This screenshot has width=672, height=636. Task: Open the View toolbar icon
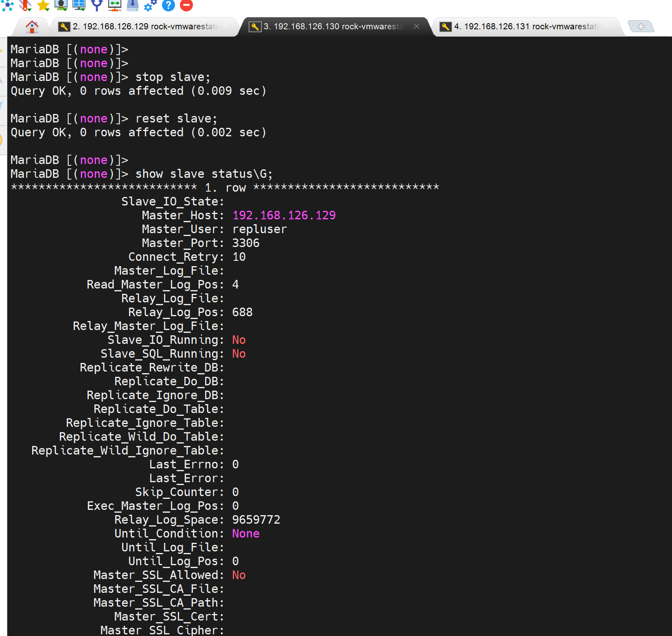(61, 5)
